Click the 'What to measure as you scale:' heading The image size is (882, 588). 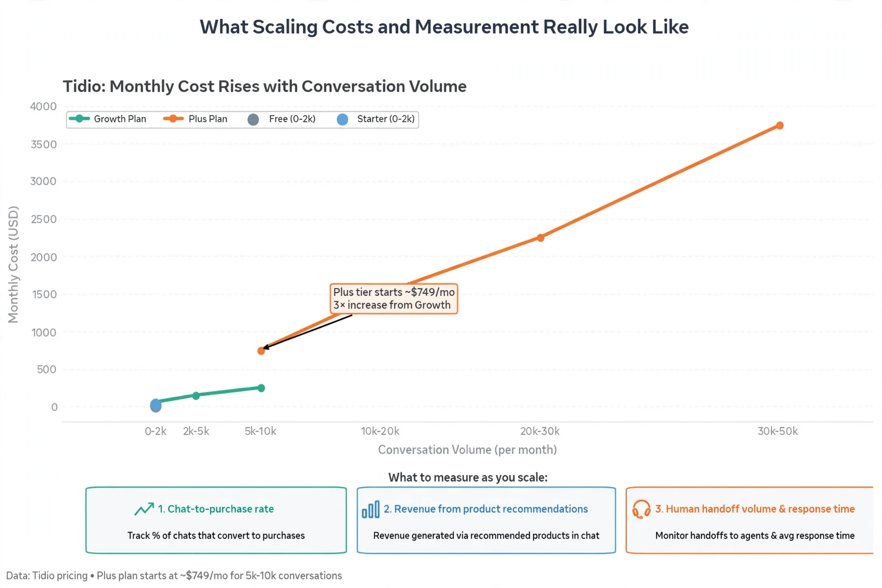(468, 477)
